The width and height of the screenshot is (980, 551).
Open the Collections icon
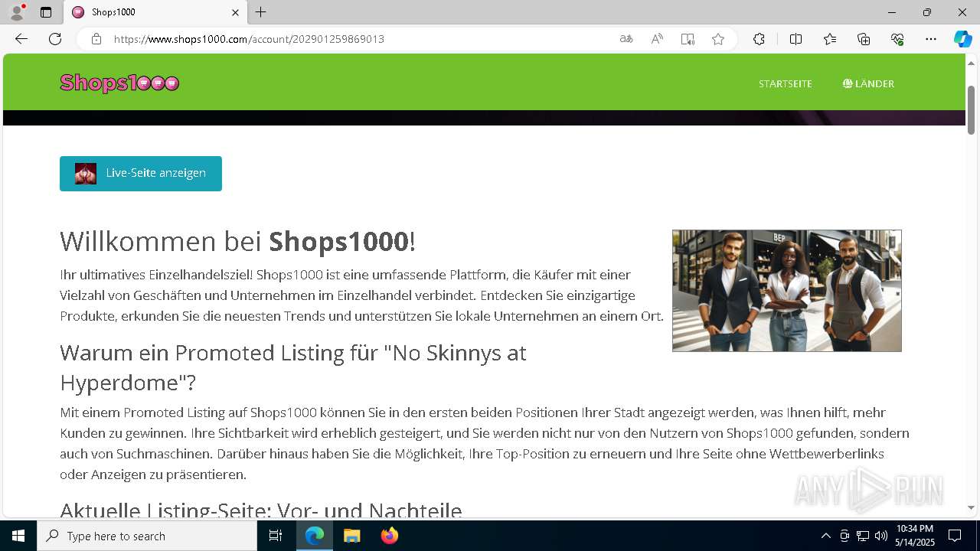tap(864, 39)
